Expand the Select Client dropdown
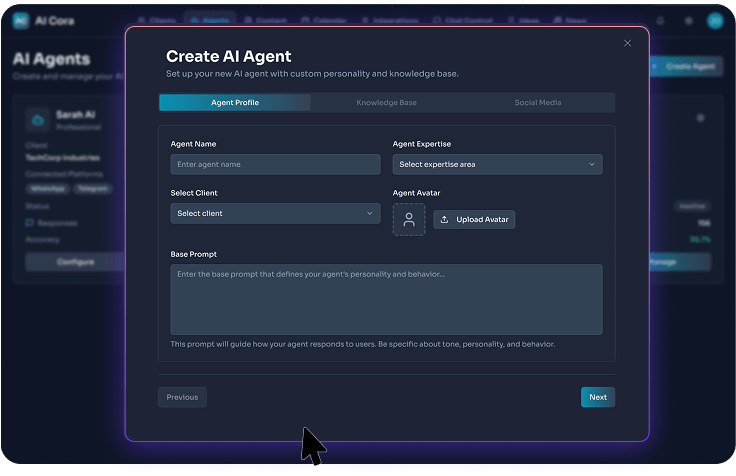Image resolution: width=736 pixels, height=476 pixels. click(275, 213)
